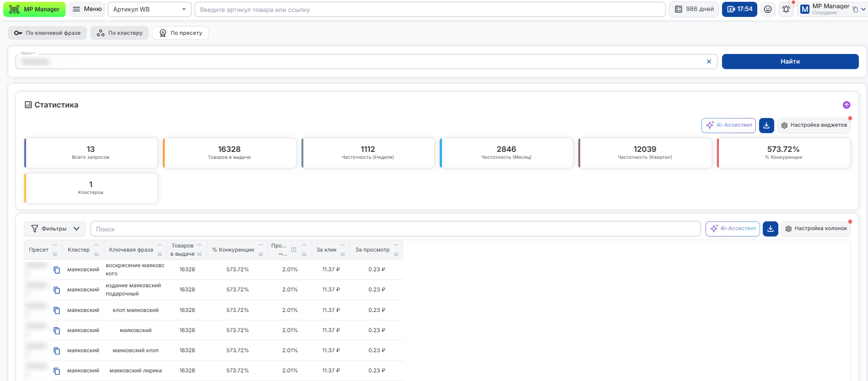Screen dimensions: 868x381
Task: Copy phrase in маяковский лирика row
Action: click(x=57, y=371)
